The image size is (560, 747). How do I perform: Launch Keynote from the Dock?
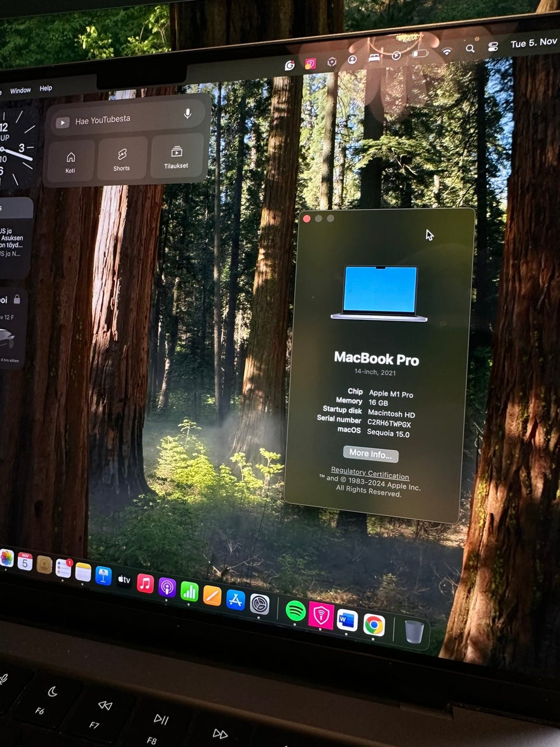(103, 575)
